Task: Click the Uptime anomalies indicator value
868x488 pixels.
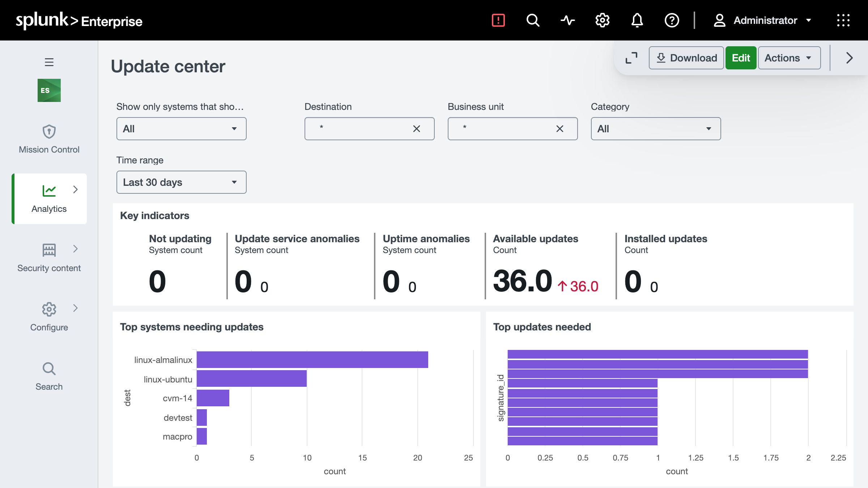Action: tap(391, 281)
